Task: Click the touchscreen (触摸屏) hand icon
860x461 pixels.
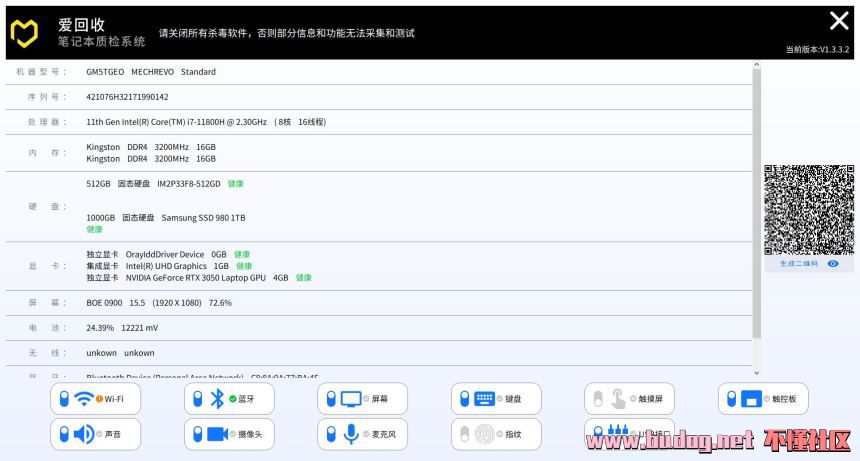Action: pos(618,399)
